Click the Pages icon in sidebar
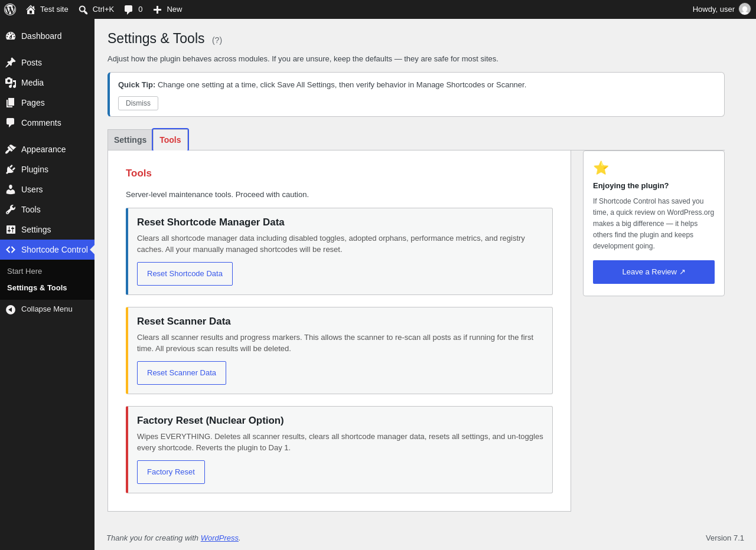This screenshot has height=550, width=756. [11, 103]
